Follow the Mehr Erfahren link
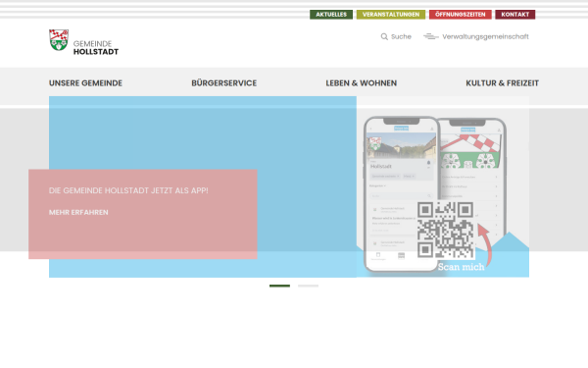588x368 pixels. (x=78, y=212)
